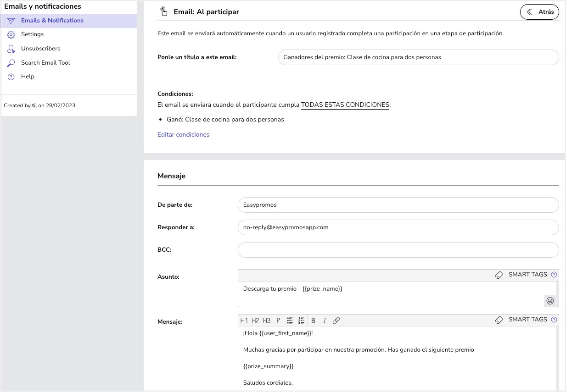The image size is (566, 392).
Task: Insert a numbered list in message
Action: pos(302,320)
